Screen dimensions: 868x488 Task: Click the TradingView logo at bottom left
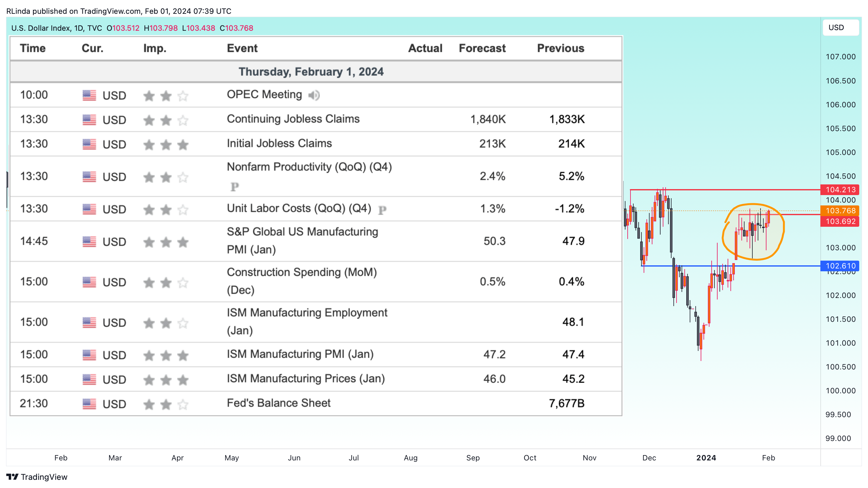pos(37,477)
